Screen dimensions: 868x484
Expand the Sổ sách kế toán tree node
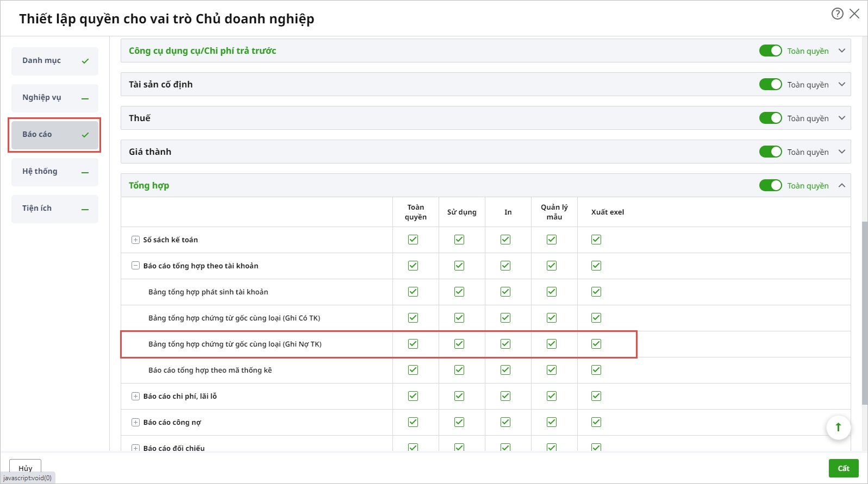click(x=136, y=240)
